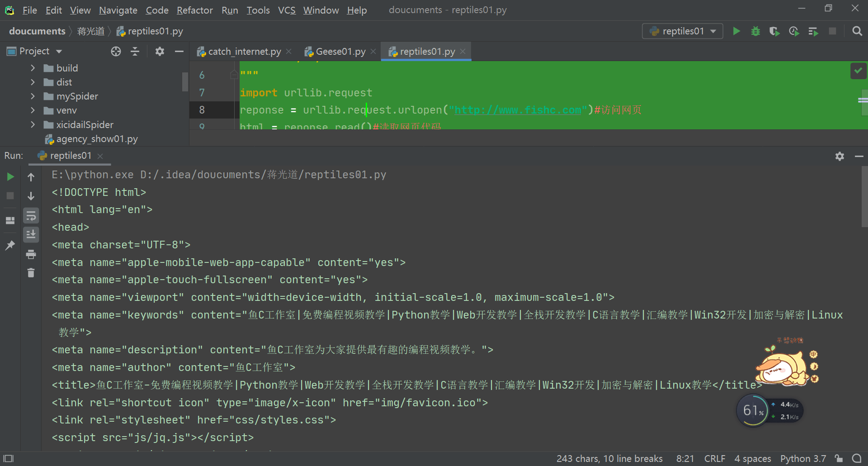868x466 pixels.
Task: Click the 61% network speed widget
Action: (770, 411)
